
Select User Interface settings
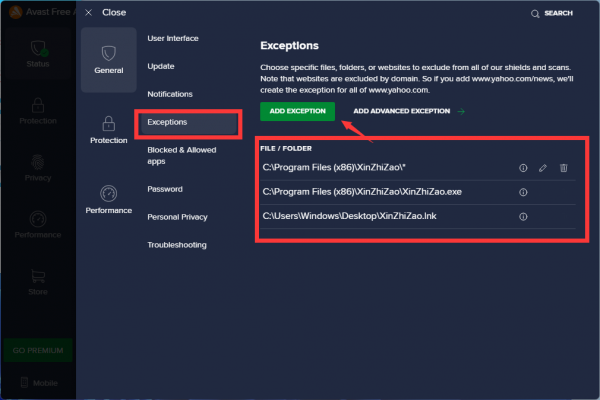coord(173,38)
